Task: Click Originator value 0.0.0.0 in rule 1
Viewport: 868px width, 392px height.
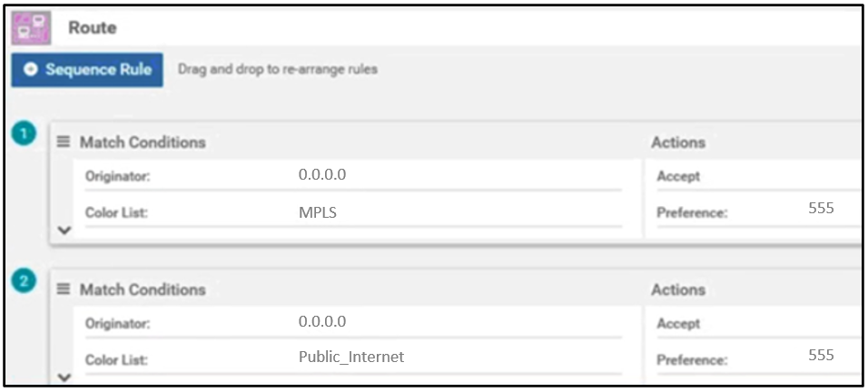Action: 321,175
